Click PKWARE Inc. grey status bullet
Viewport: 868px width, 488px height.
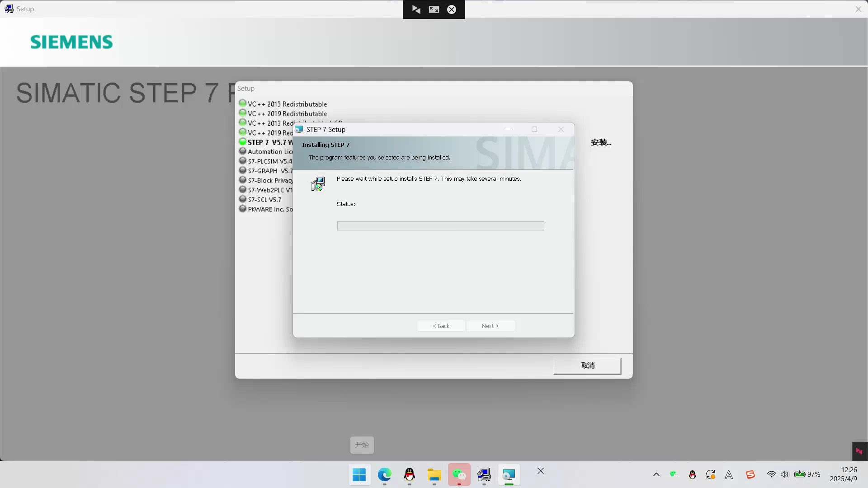point(243,208)
